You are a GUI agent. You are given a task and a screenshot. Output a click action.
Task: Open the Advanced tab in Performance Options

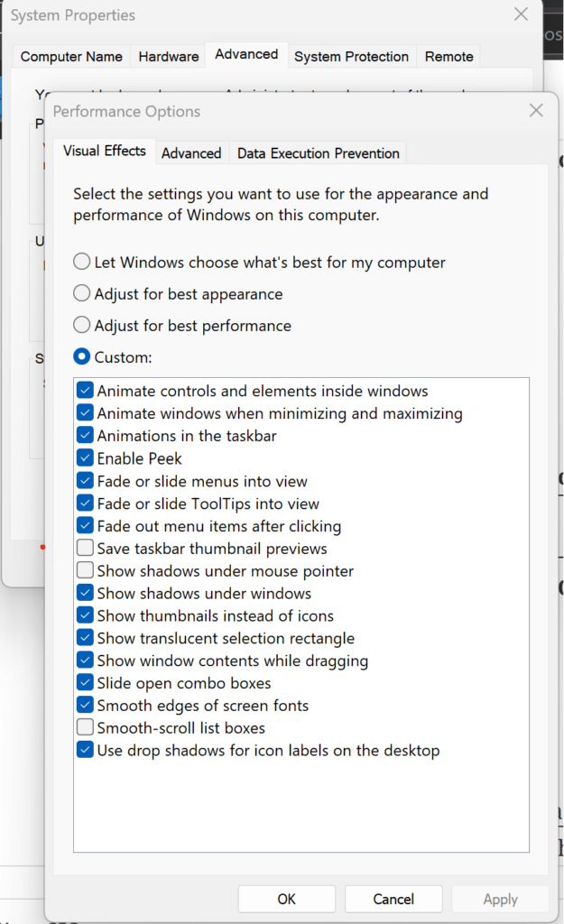191,153
